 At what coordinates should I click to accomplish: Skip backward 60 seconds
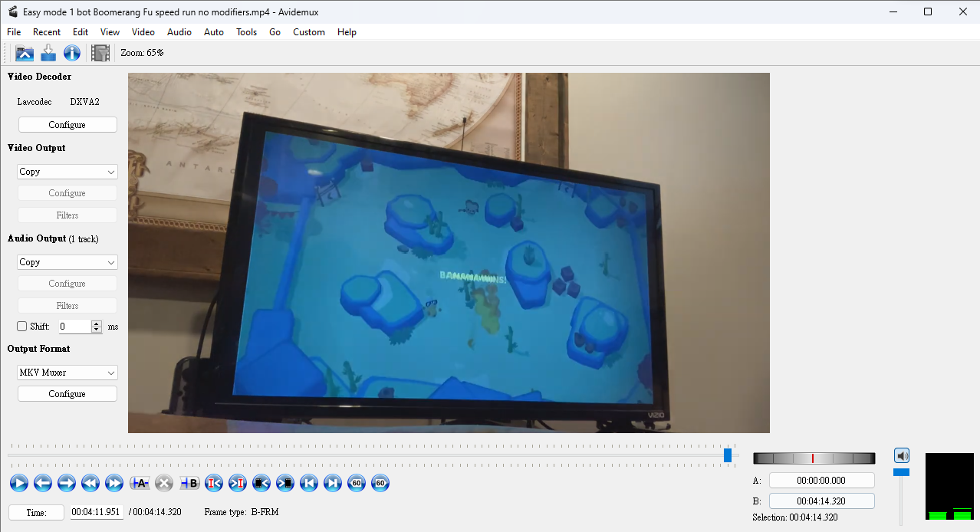(x=357, y=483)
